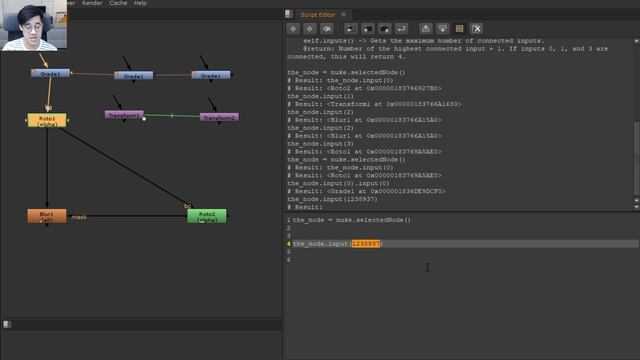The image size is (640, 360).
Task: Open the Cache menu
Action: coord(118,3)
